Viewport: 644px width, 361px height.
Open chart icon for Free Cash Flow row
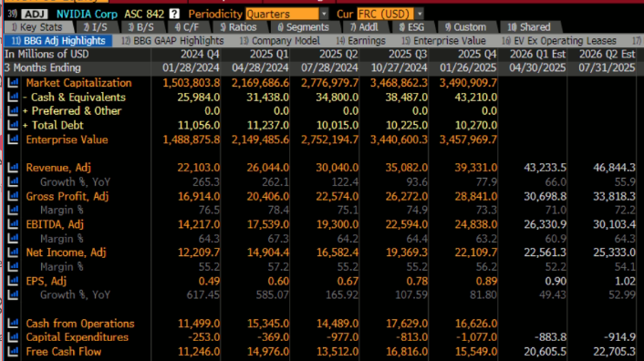pos(13,352)
